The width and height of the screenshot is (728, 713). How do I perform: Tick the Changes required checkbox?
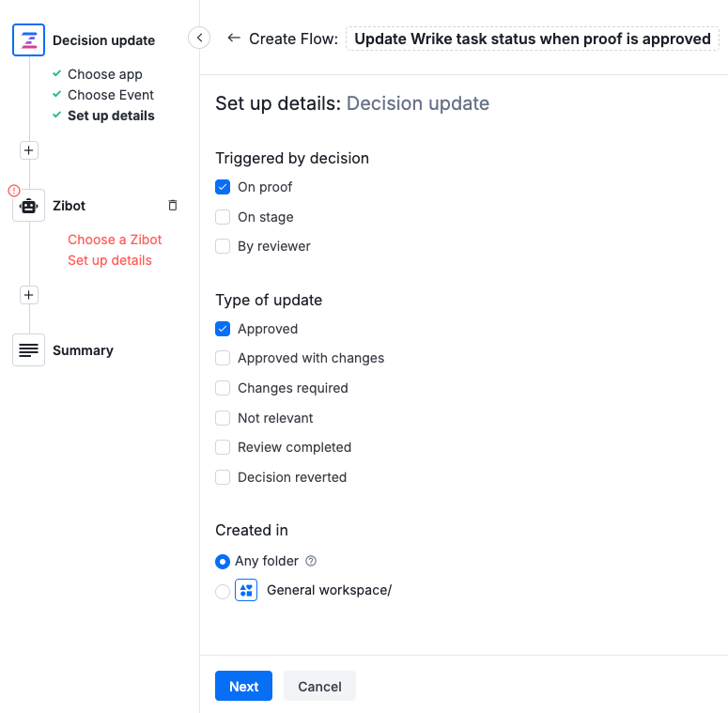(223, 388)
